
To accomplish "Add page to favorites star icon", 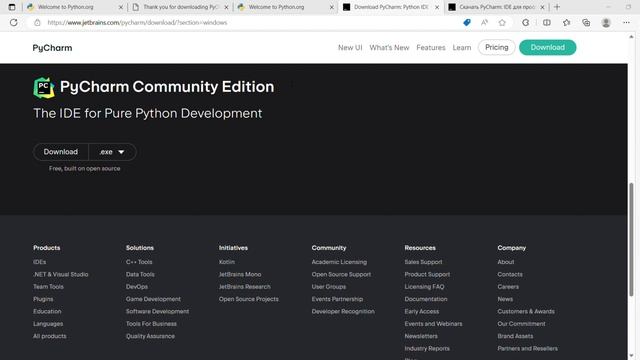I will point(502,22).
